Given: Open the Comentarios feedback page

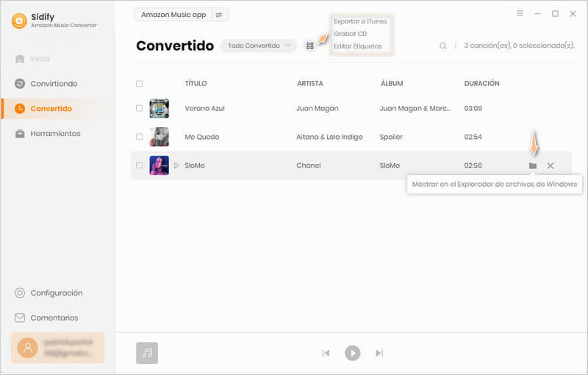Looking at the screenshot, I should click(x=47, y=318).
